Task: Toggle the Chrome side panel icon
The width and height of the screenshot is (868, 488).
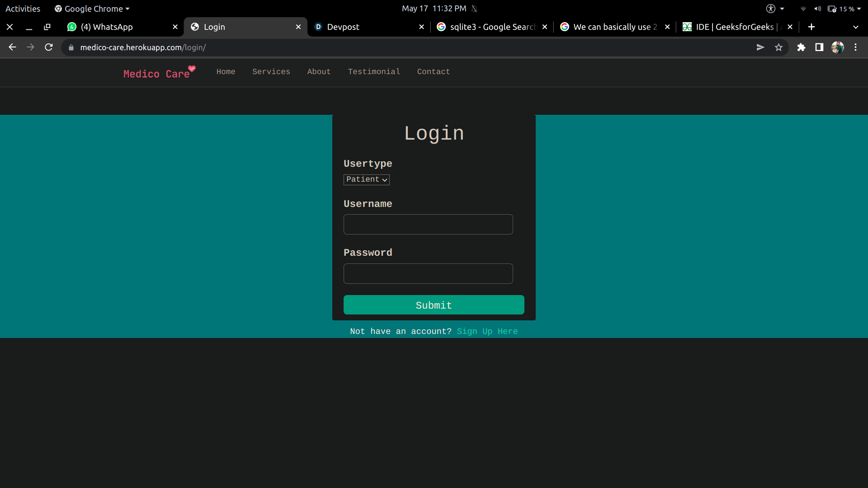Action: click(819, 47)
